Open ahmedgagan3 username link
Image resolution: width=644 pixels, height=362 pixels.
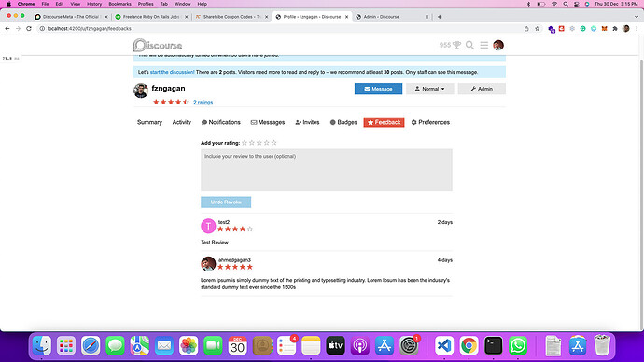coord(234,259)
